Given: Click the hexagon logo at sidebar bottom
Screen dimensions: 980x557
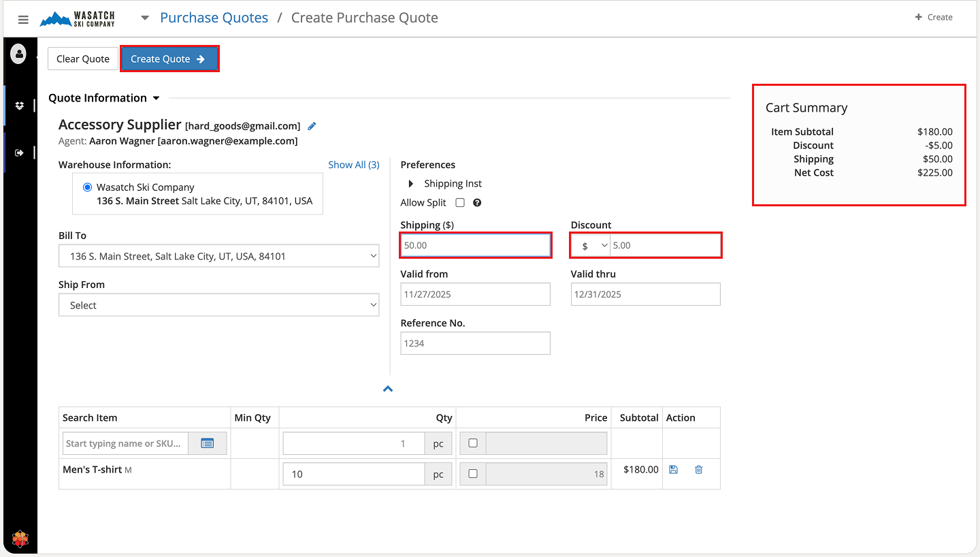Looking at the screenshot, I should (x=20, y=539).
